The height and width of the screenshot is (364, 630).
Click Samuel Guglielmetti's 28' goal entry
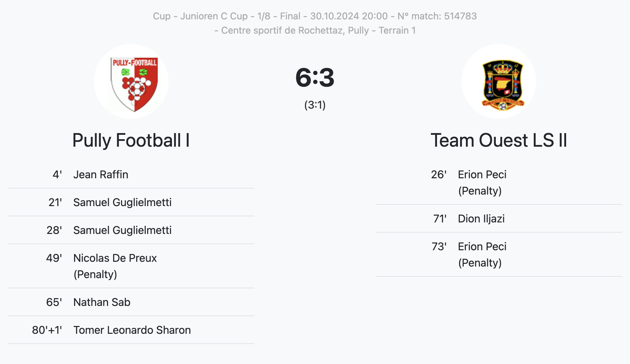[x=131, y=230]
